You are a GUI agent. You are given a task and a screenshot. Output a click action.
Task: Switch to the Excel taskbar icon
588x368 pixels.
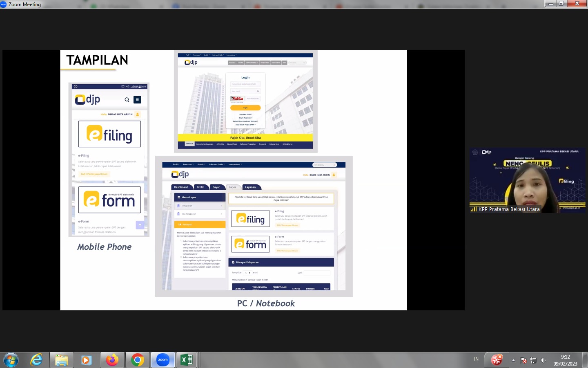(187, 360)
